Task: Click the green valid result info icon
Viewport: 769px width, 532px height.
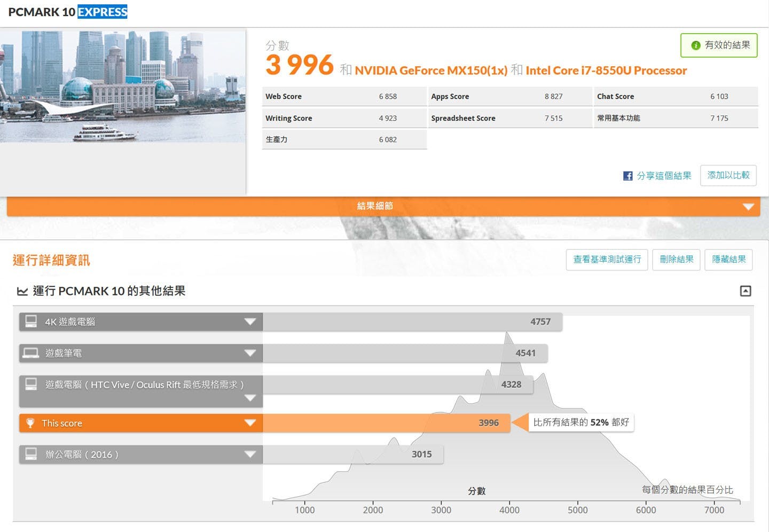Action: click(x=695, y=45)
